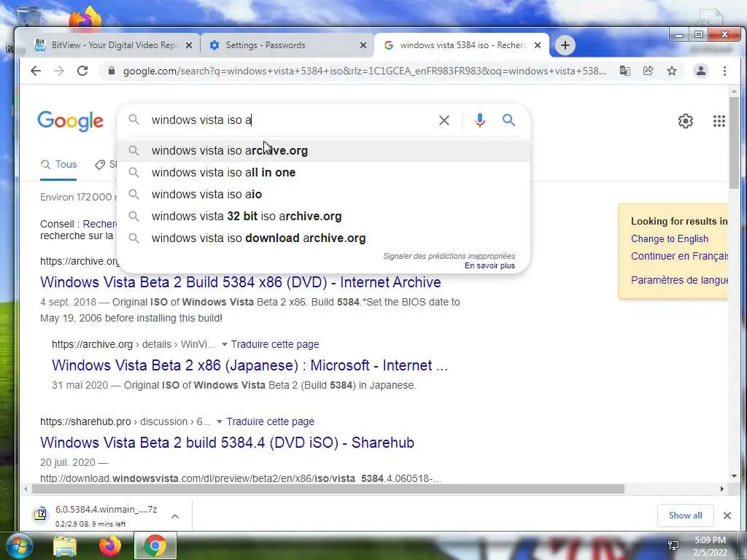Open a new tab with plus button
Screen dimensions: 747x560
click(565, 45)
